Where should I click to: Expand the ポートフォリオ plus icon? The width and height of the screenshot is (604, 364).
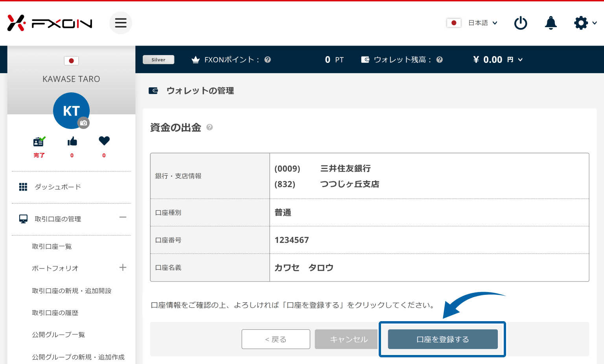click(x=123, y=268)
